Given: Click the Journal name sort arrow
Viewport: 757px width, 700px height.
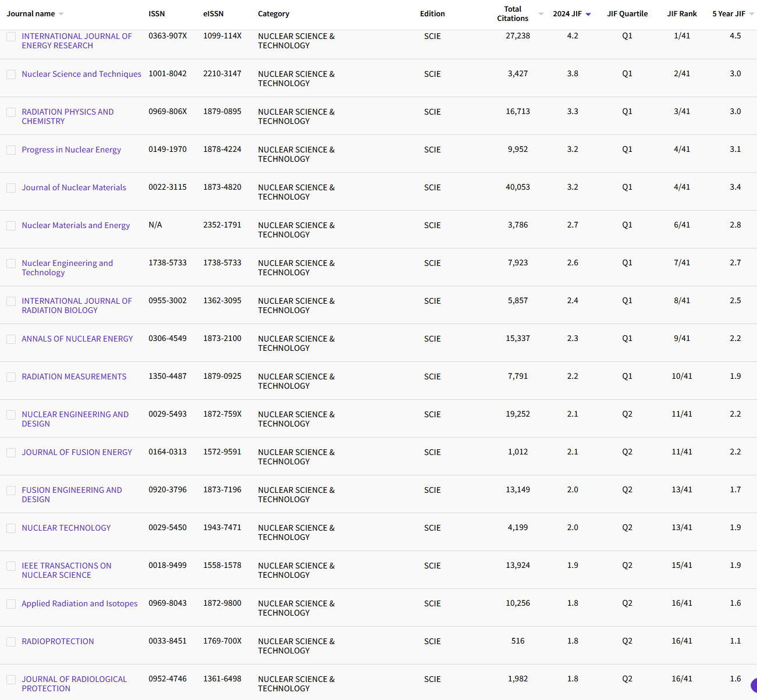Looking at the screenshot, I should pyautogui.click(x=61, y=14).
